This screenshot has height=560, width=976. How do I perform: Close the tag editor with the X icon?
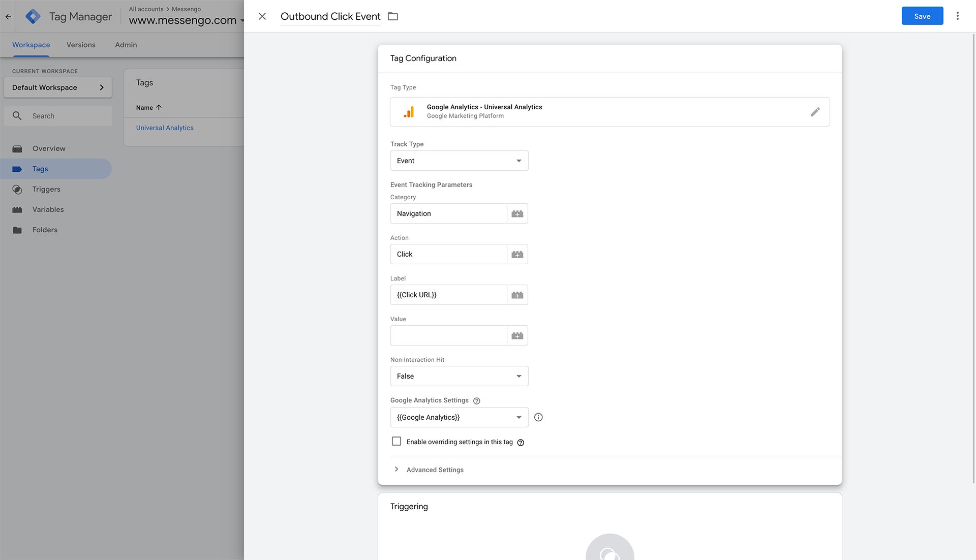click(x=262, y=16)
